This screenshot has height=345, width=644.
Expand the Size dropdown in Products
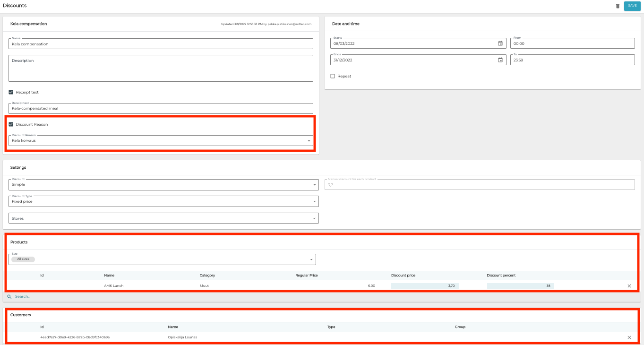(162, 259)
